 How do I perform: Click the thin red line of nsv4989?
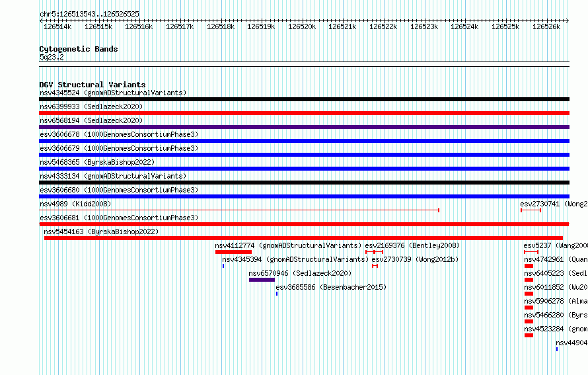pos(239,210)
